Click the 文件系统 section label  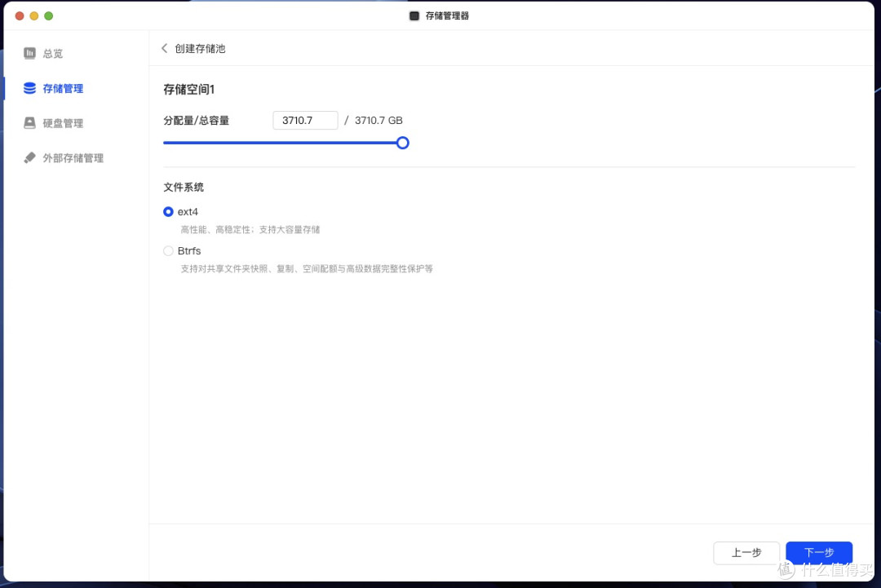click(184, 187)
